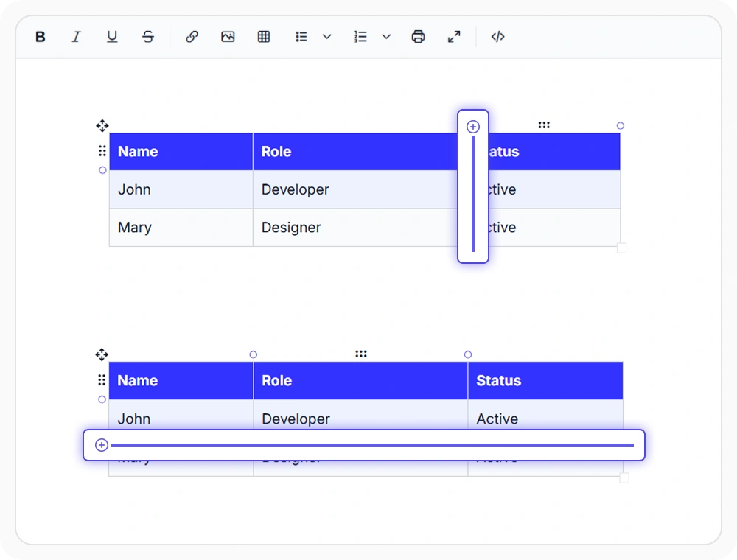The height and width of the screenshot is (560, 737).
Task: Apply underline formatting
Action: tap(112, 37)
